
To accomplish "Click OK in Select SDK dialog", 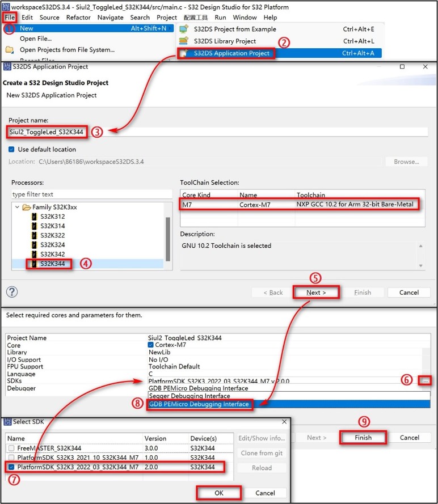I will pos(219,493).
